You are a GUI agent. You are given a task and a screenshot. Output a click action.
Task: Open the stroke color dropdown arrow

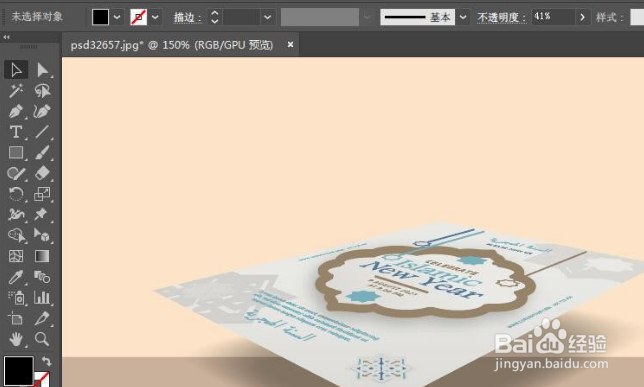pos(155,17)
